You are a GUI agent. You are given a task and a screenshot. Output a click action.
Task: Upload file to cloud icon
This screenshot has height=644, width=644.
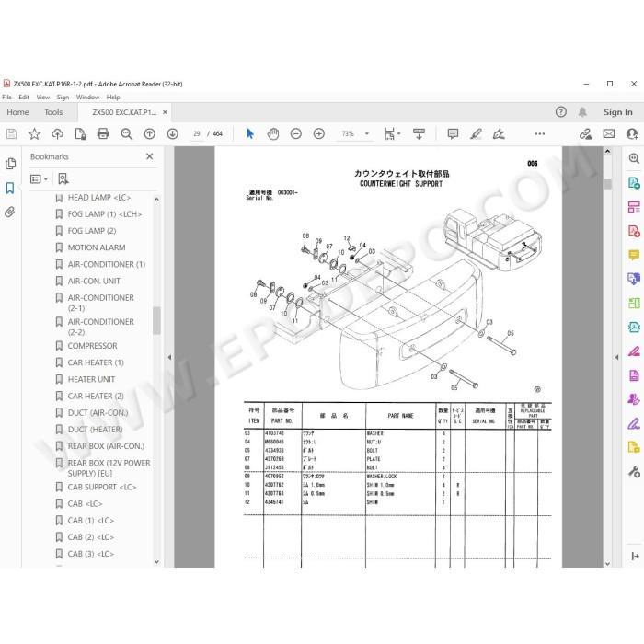[x=57, y=134]
